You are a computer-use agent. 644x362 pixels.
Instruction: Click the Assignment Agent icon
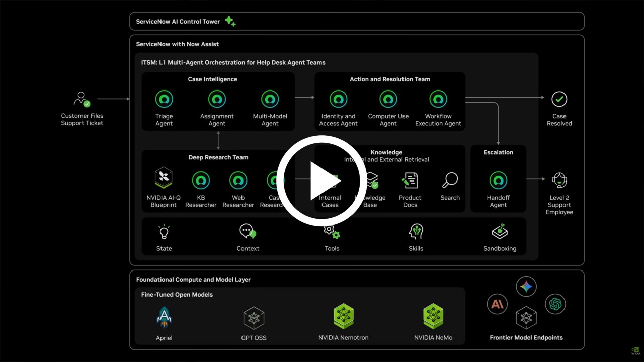(x=217, y=99)
